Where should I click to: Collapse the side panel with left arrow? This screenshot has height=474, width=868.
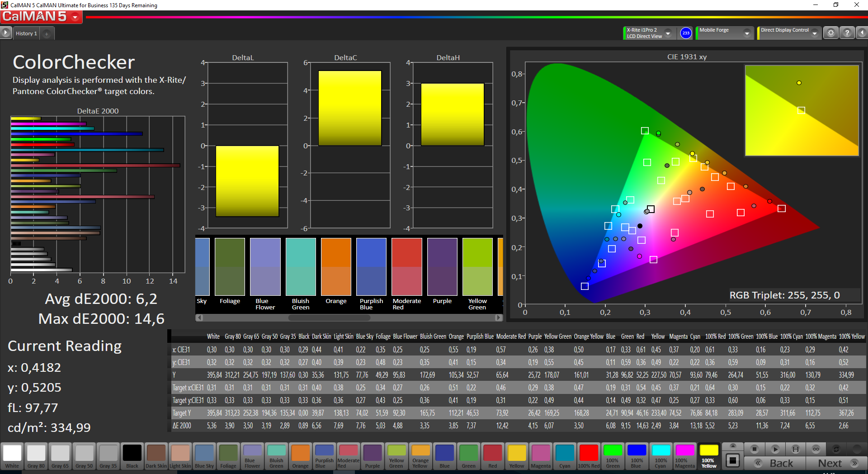click(x=862, y=33)
